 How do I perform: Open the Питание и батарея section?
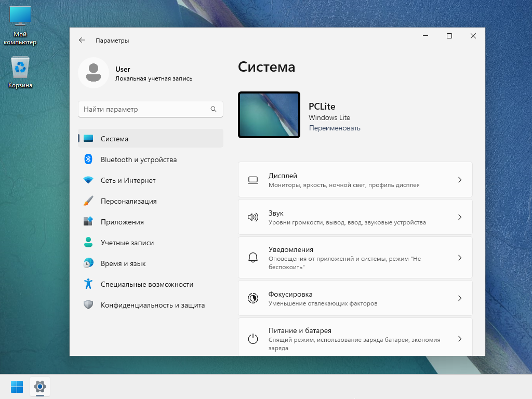pyautogui.click(x=355, y=338)
